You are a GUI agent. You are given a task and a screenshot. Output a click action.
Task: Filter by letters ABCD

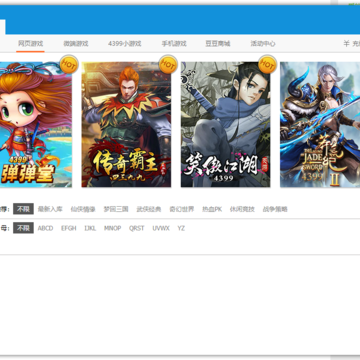coord(45,228)
